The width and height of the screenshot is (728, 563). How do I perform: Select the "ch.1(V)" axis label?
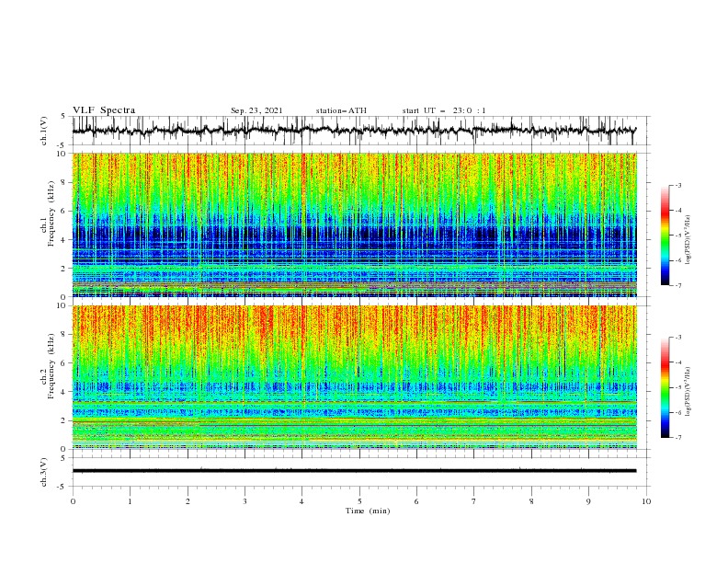(x=44, y=131)
